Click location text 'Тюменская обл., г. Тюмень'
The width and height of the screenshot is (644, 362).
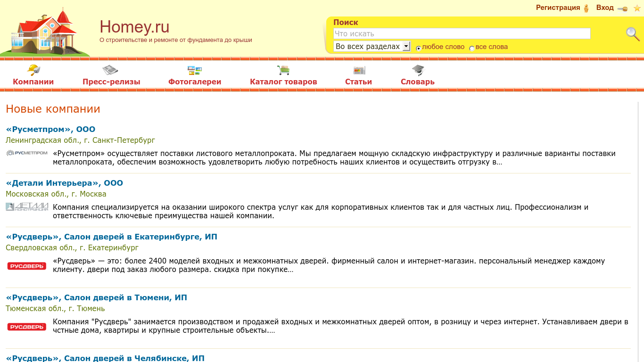55,308
